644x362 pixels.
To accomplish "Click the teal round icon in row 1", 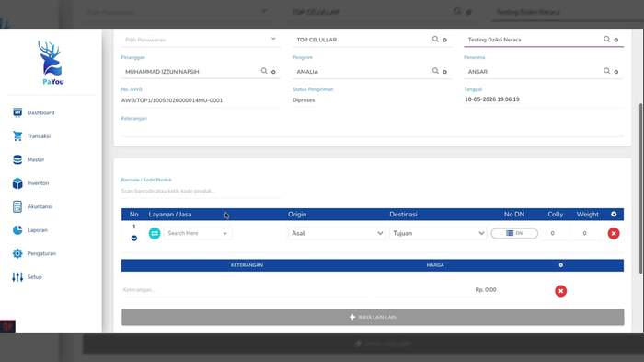I will point(155,233).
